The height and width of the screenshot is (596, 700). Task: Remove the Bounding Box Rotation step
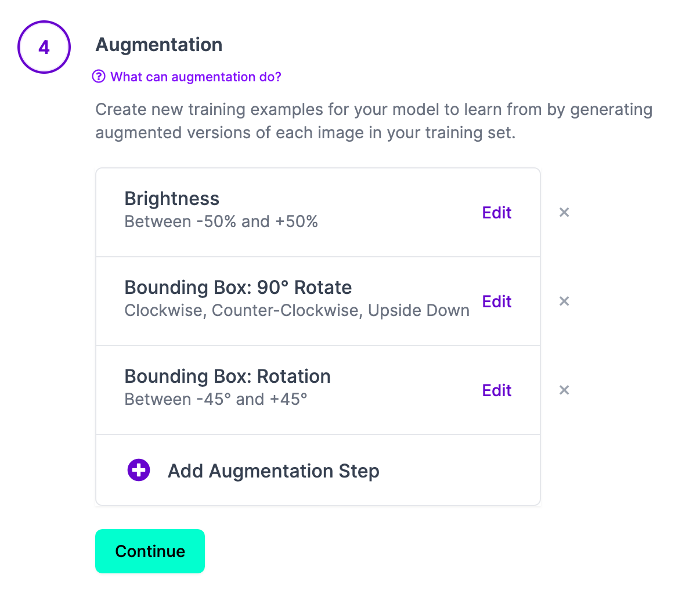pyautogui.click(x=564, y=390)
